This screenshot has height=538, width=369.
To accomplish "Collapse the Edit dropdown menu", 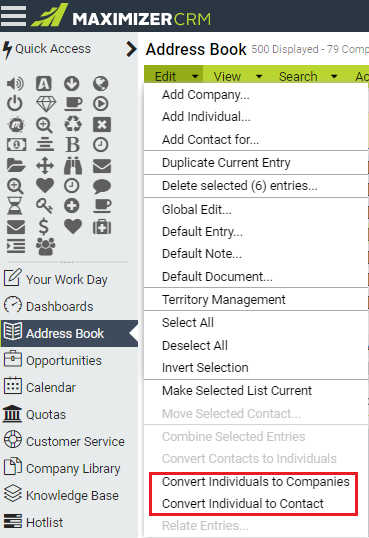I will 176,76.
